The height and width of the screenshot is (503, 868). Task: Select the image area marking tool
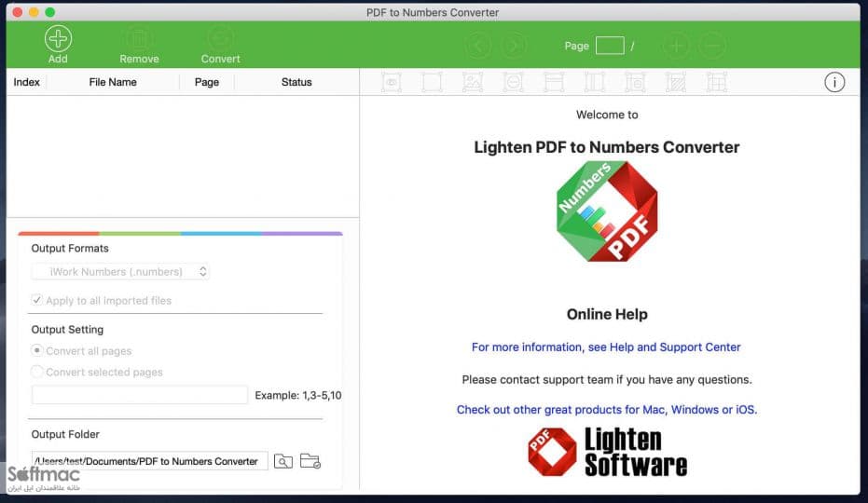point(472,83)
